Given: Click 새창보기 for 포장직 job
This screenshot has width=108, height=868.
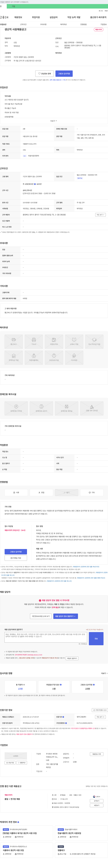Looking at the screenshot, I should click(97, 805).
